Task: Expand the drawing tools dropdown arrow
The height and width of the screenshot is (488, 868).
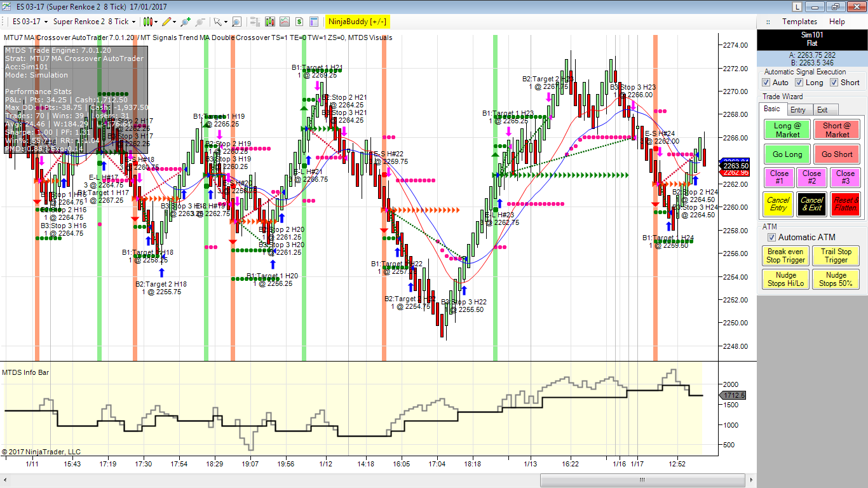Action: coord(175,22)
